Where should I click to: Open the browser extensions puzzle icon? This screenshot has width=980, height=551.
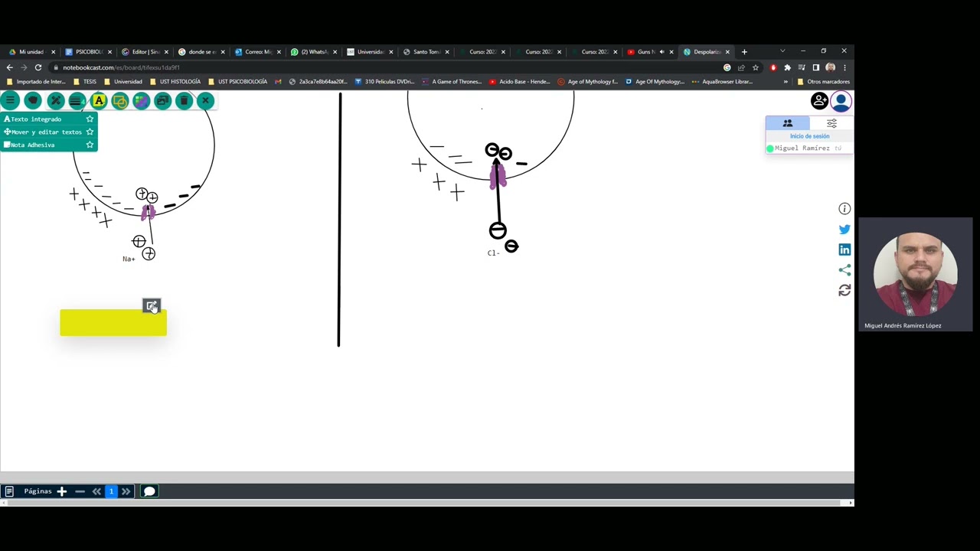(x=787, y=67)
